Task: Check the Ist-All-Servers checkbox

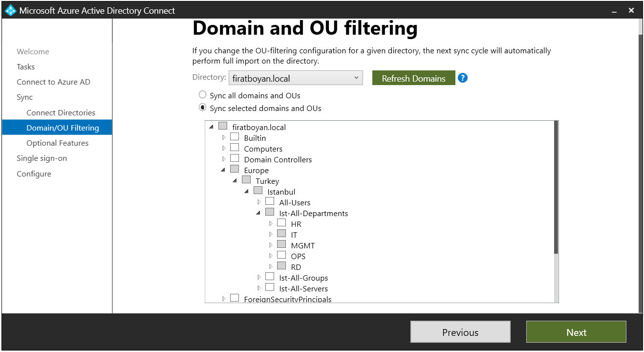Action: click(270, 287)
